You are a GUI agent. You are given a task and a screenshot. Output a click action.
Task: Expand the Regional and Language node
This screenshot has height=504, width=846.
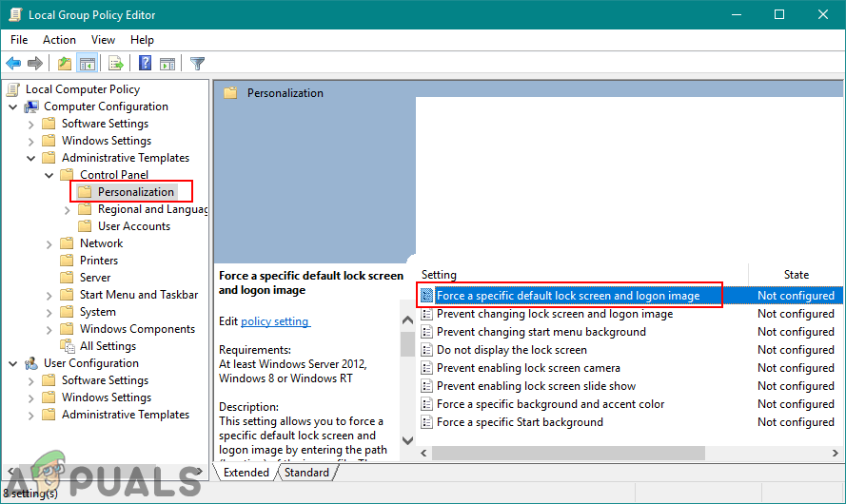coord(67,210)
